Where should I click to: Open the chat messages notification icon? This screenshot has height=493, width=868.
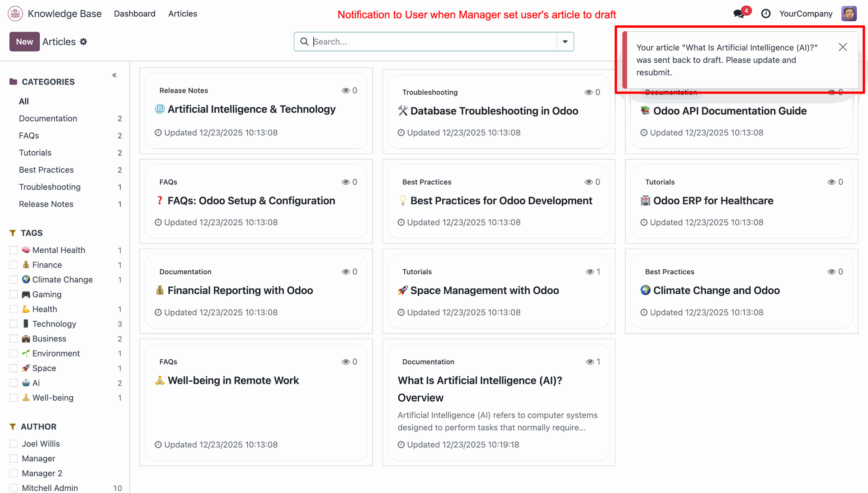coord(739,14)
